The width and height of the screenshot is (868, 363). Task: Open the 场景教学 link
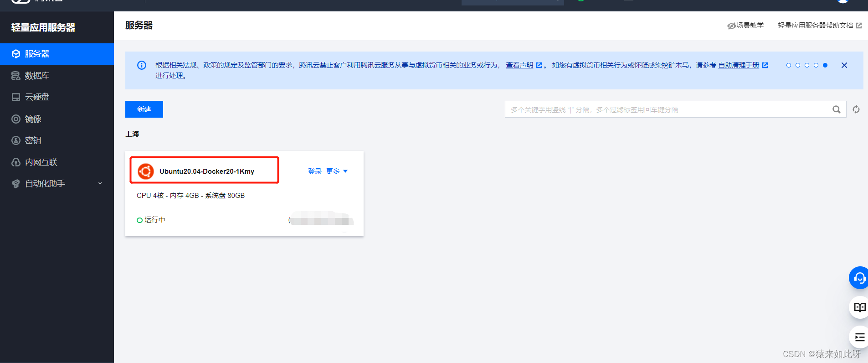[x=745, y=26]
